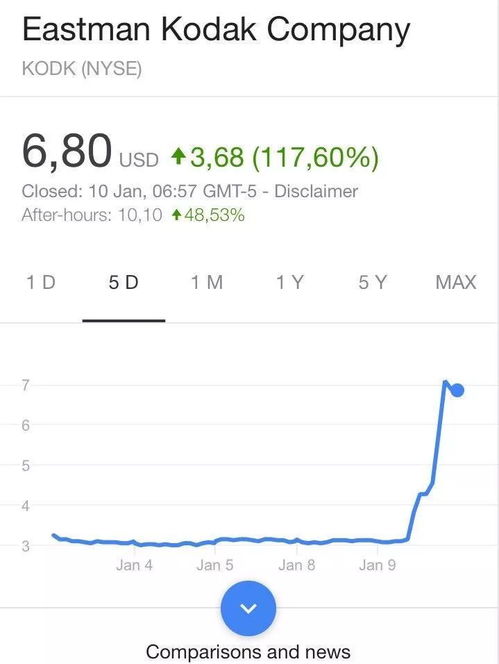Click the Comparisons and news label
The width and height of the screenshot is (499, 664).
click(x=248, y=652)
